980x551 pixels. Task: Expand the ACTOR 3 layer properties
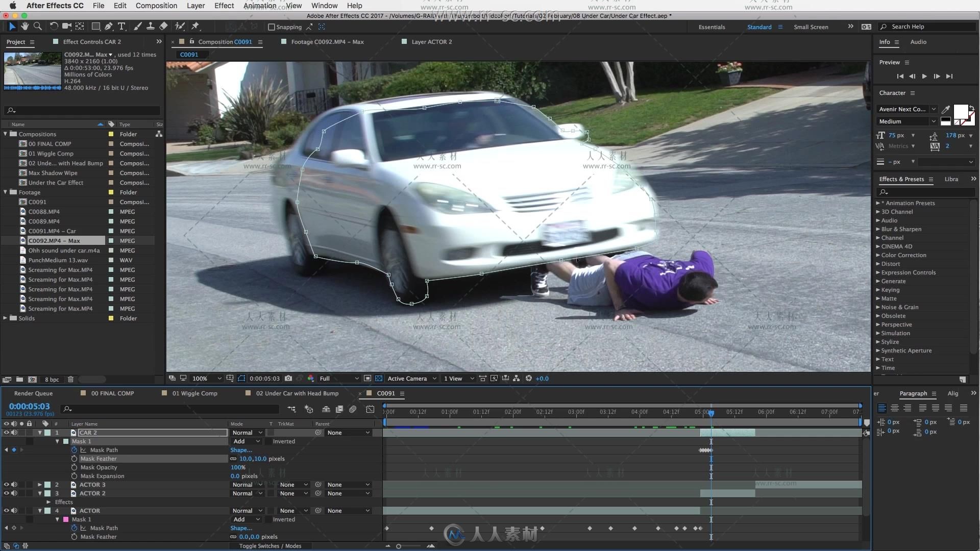[40, 485]
